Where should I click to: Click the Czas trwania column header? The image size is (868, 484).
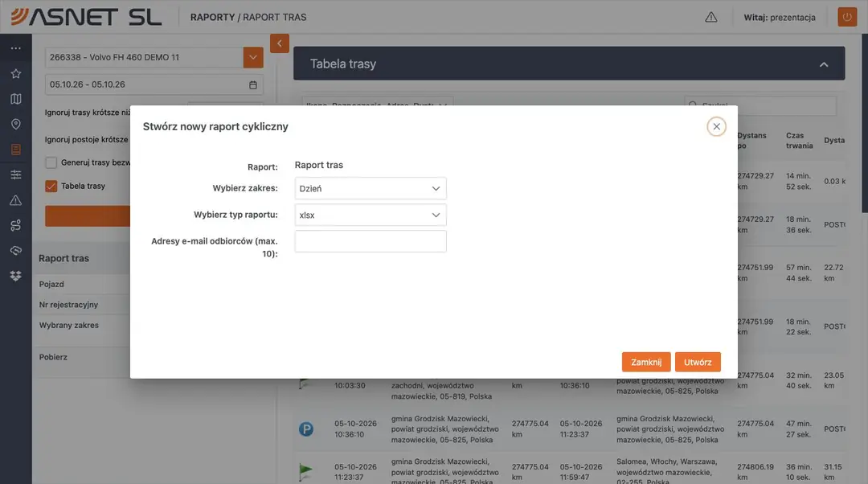(800, 140)
